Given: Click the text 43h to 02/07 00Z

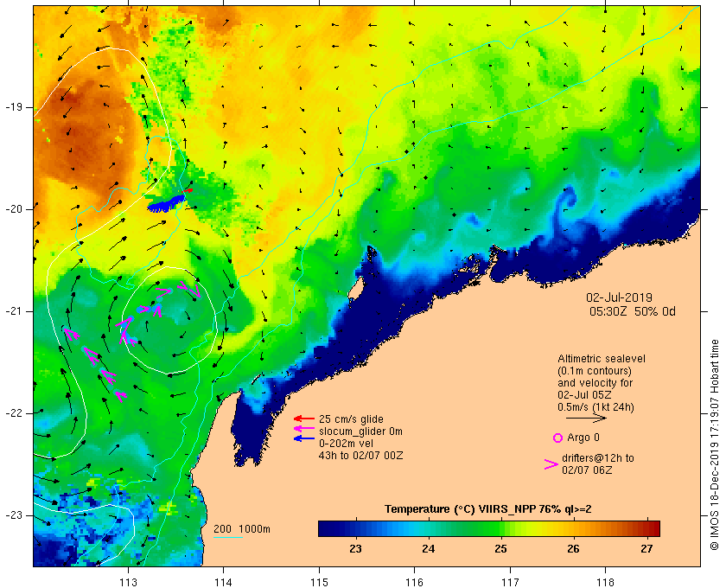Looking at the screenshot, I should pos(360,456).
